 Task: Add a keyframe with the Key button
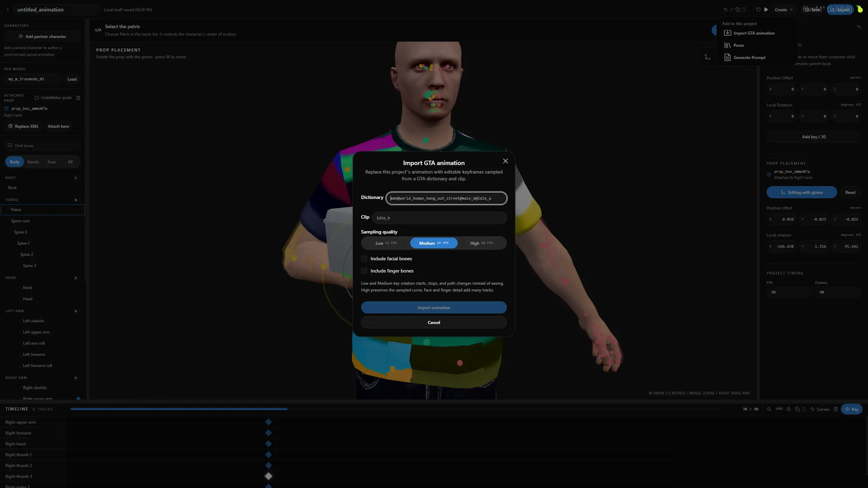click(851, 409)
